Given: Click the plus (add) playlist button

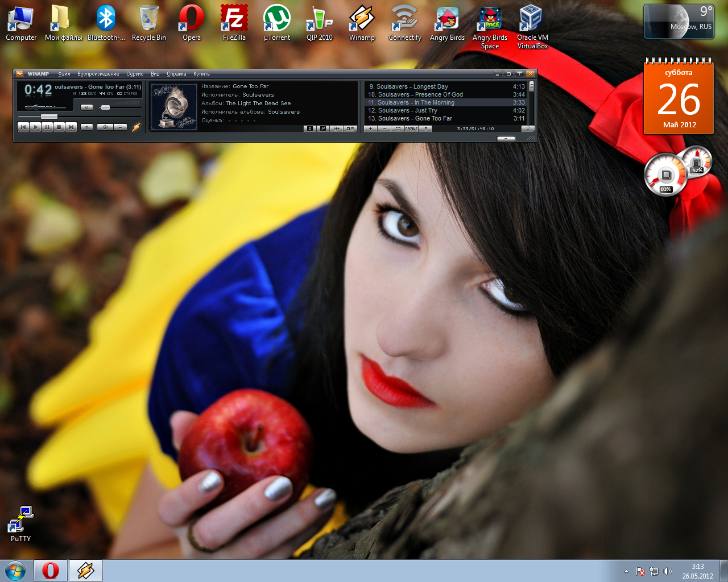Looking at the screenshot, I should point(370,128).
